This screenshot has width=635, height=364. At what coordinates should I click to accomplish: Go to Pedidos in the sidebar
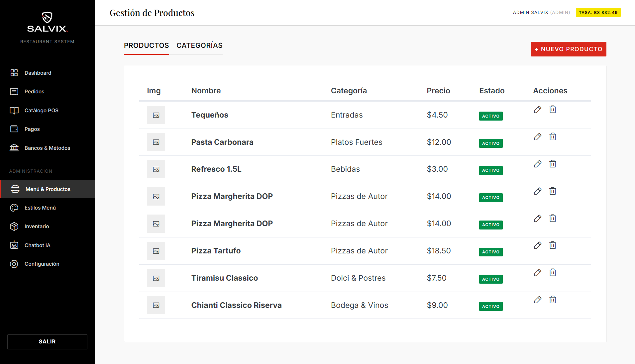tap(47, 91)
